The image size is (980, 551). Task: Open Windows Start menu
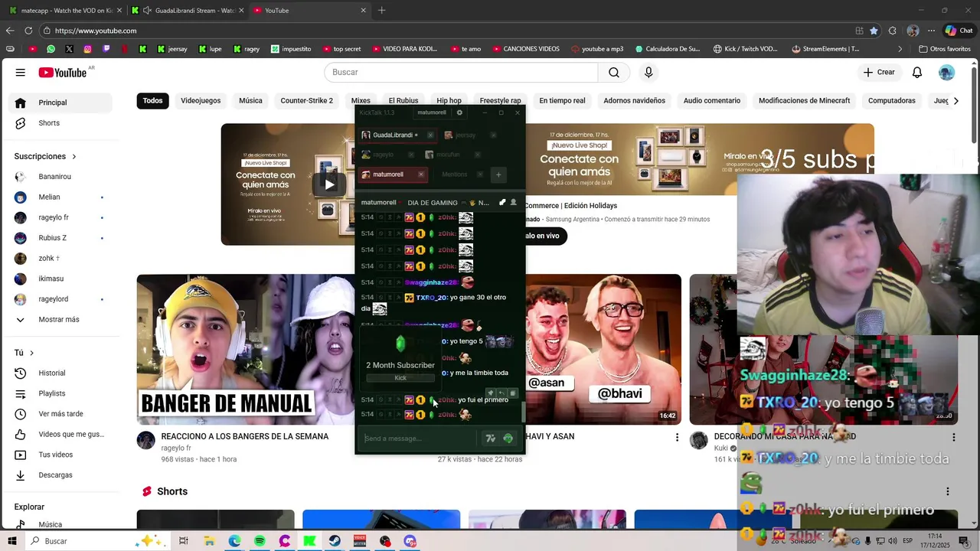[x=11, y=541]
